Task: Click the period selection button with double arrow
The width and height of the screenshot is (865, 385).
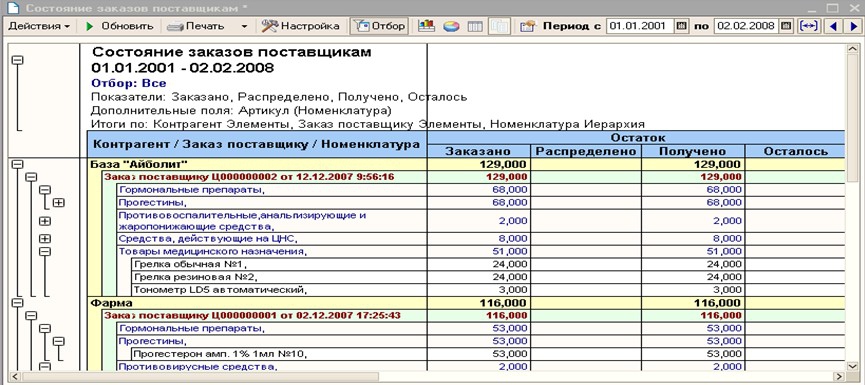Action: (809, 26)
